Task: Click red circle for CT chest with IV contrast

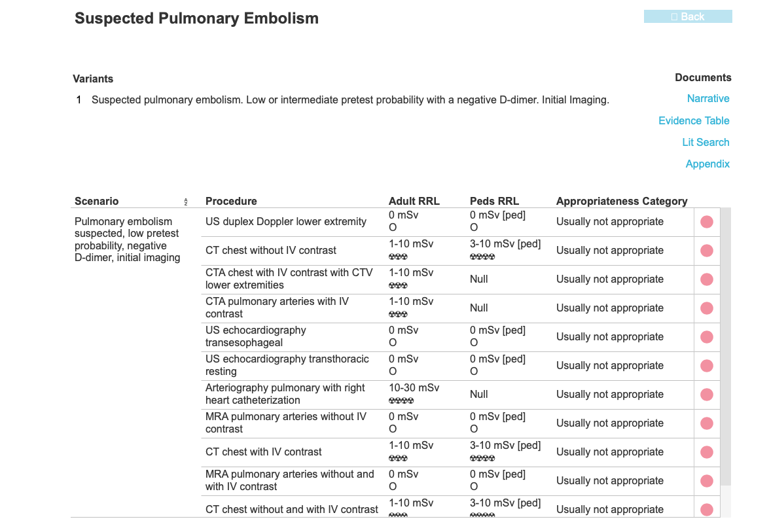Action: tap(707, 452)
